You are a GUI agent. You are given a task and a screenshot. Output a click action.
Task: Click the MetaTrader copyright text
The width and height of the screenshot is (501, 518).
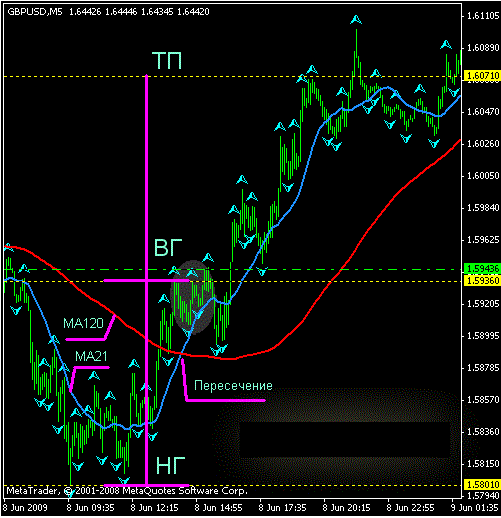127,491
